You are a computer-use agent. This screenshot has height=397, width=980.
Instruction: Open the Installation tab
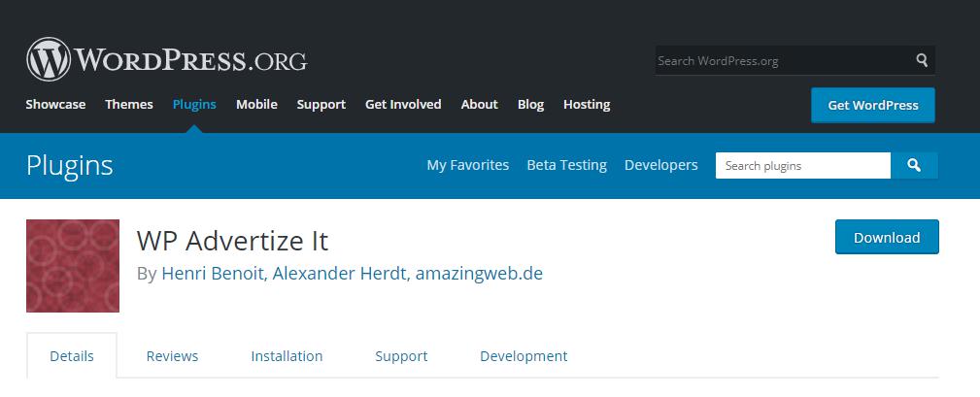pyautogui.click(x=287, y=356)
